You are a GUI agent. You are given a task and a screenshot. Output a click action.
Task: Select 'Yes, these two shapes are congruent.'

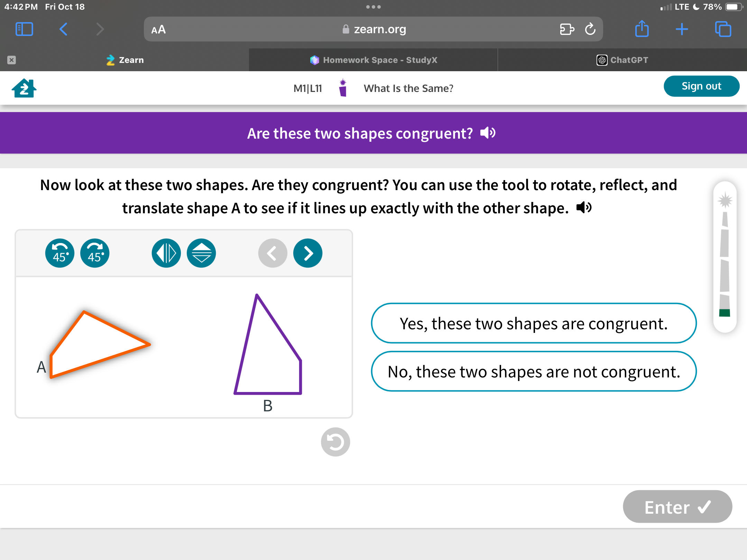tap(534, 323)
